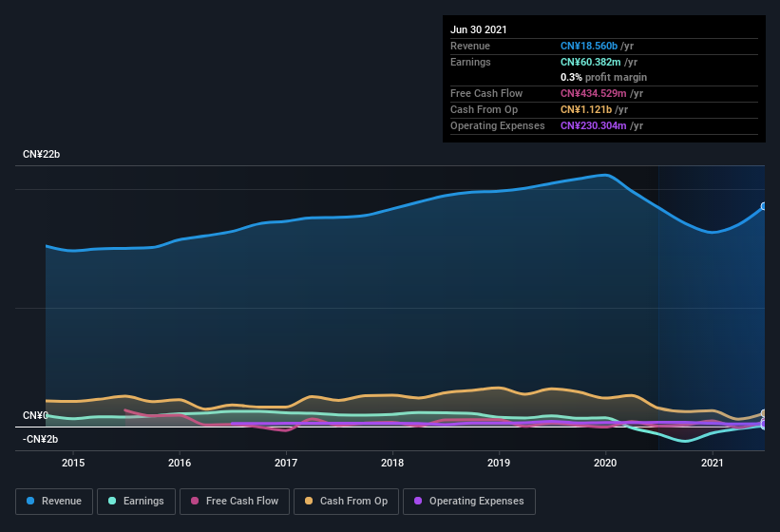
Task: Click the -CN¥2b y-axis label
Action: (40, 440)
